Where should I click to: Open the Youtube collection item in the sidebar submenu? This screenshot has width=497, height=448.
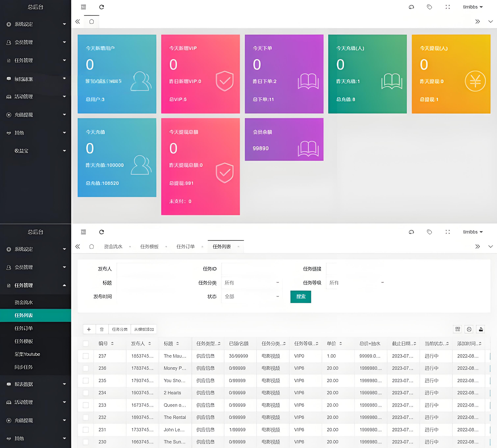36,354
